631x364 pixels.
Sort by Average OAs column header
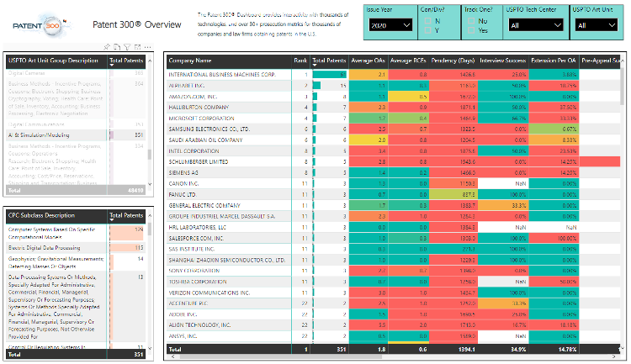pos(368,61)
